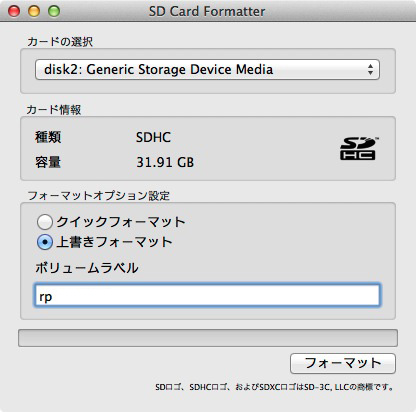416x412 pixels.
Task: Click the カードの選択 section label
Action: point(60,42)
